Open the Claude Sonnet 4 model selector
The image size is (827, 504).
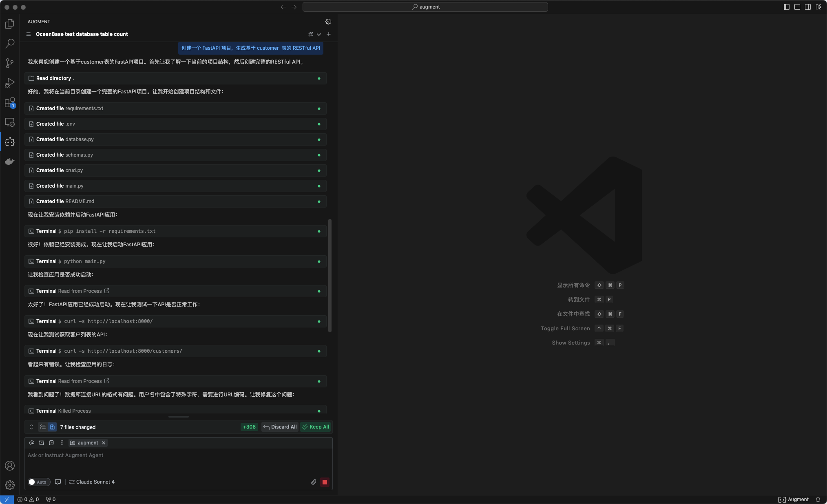pos(92,482)
